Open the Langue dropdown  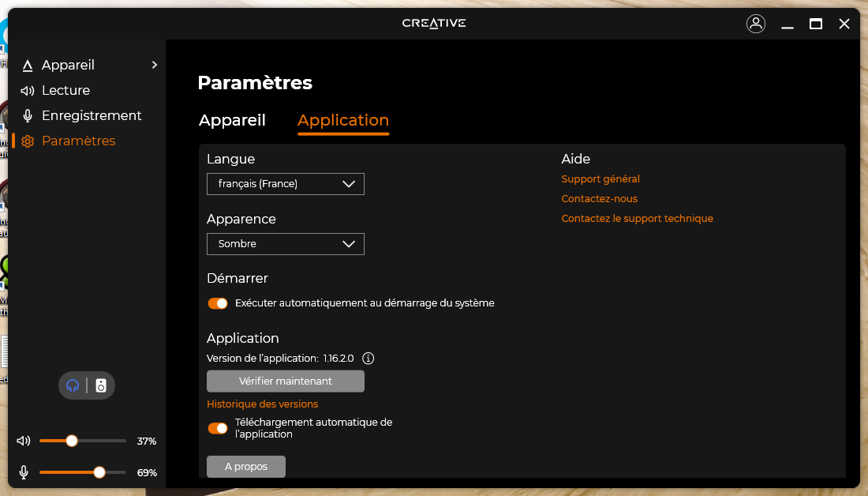pos(285,184)
